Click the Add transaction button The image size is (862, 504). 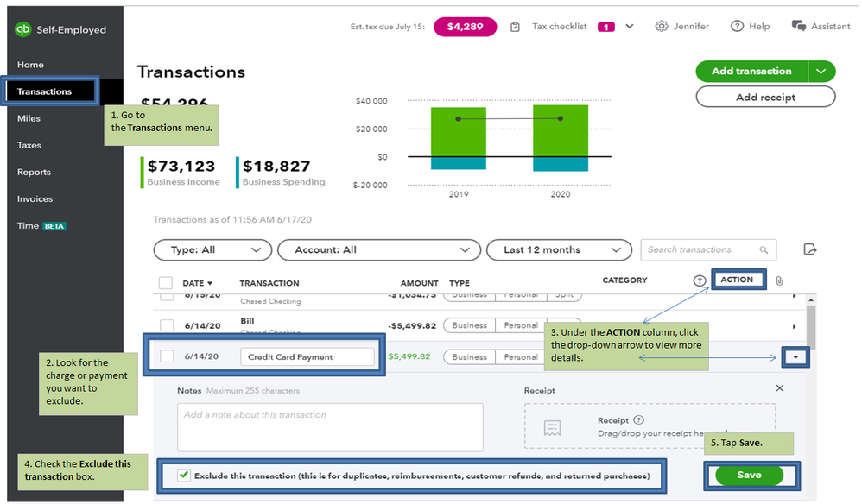point(751,72)
